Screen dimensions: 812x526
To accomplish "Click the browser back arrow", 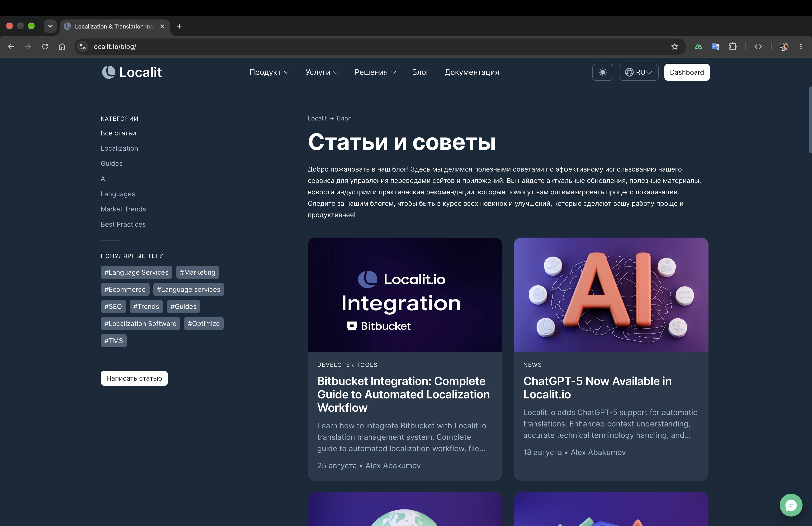I will pos(11,46).
